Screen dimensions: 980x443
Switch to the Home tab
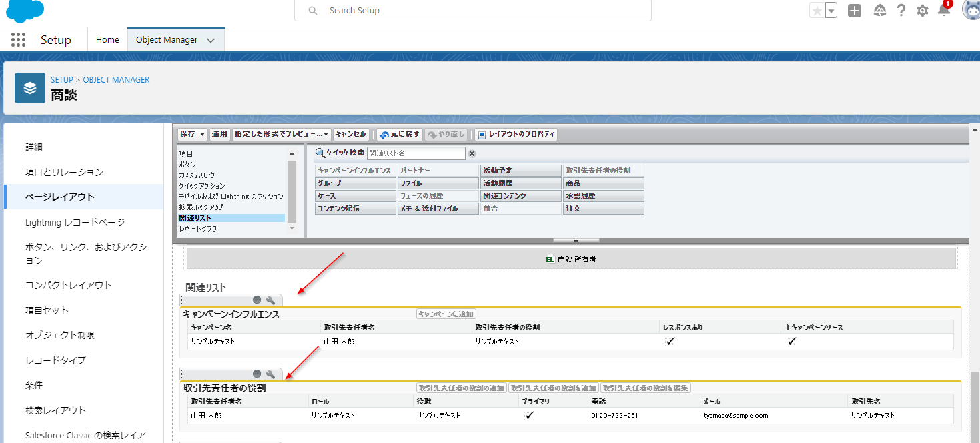coord(107,39)
